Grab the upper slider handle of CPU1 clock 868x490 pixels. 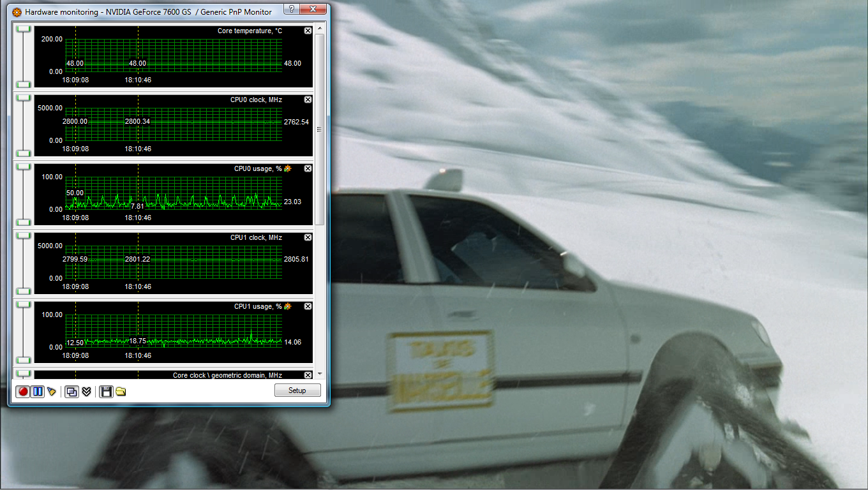[x=24, y=235]
